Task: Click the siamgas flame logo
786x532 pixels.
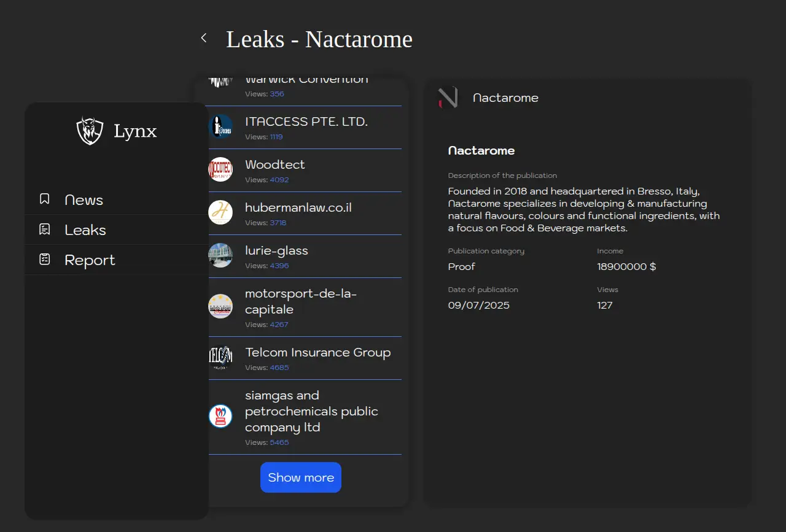Action: point(220,416)
